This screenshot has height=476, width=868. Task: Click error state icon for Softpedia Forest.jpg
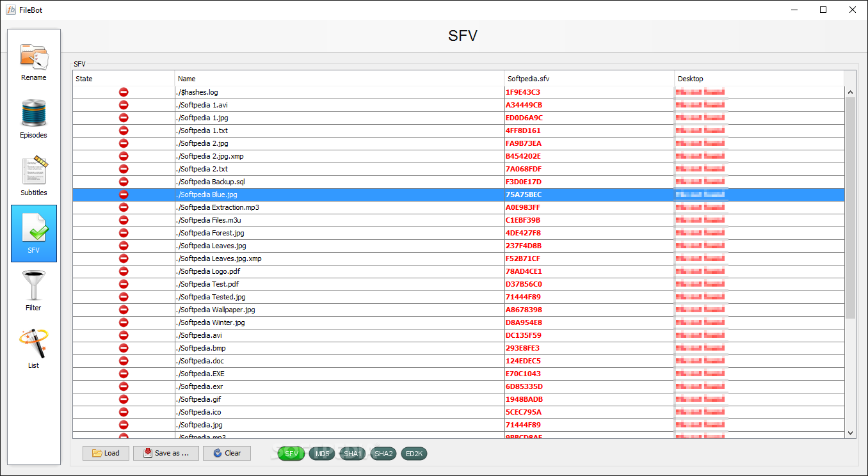click(124, 233)
